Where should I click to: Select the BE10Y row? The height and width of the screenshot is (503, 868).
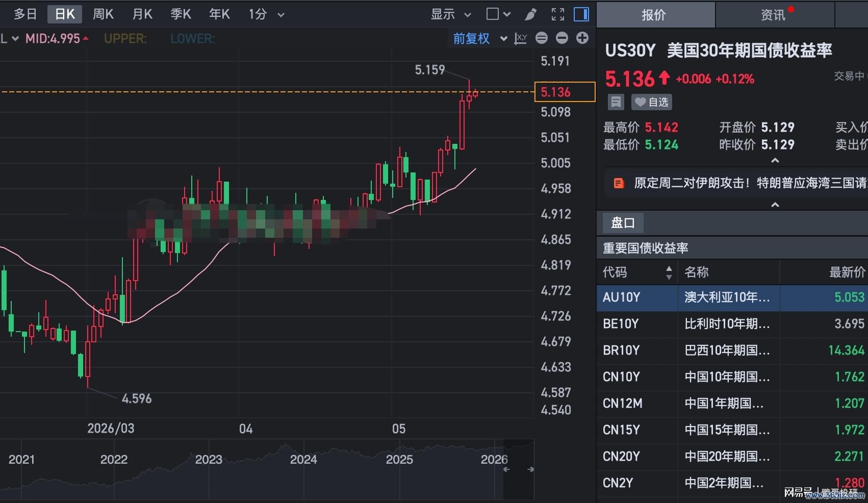tap(732, 324)
